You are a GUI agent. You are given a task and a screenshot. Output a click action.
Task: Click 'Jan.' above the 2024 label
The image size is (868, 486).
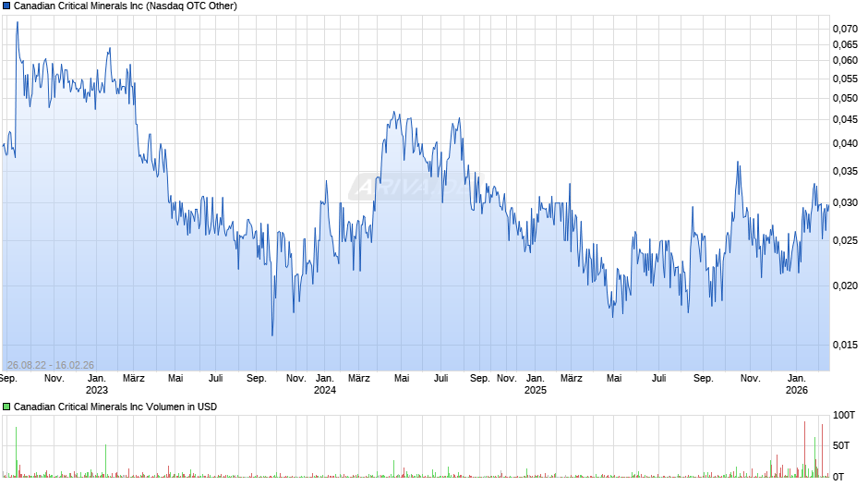point(325,379)
